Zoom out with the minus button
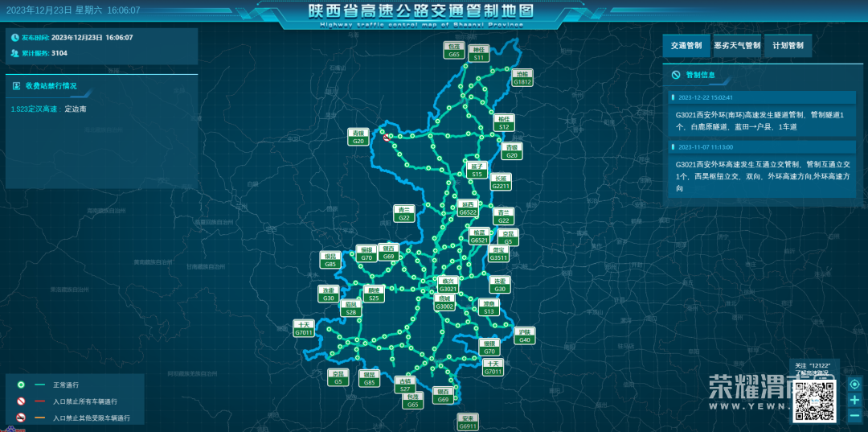Screen dimensions: 868x432 854,415
